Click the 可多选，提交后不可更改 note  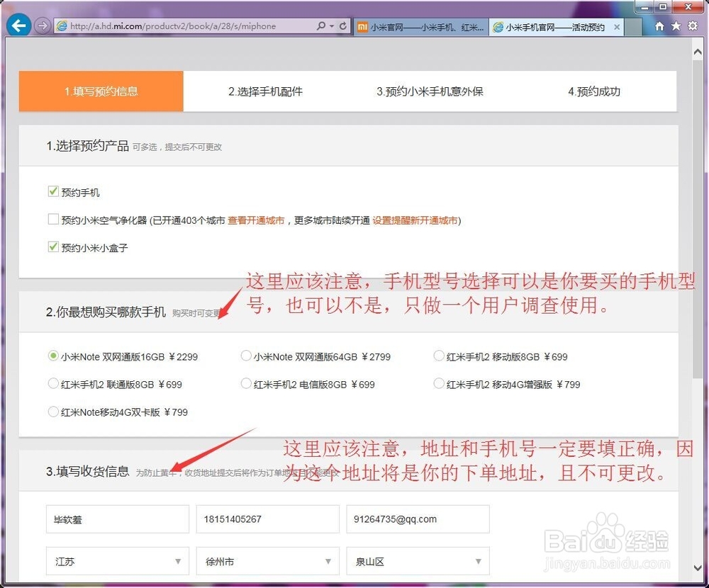click(177, 147)
